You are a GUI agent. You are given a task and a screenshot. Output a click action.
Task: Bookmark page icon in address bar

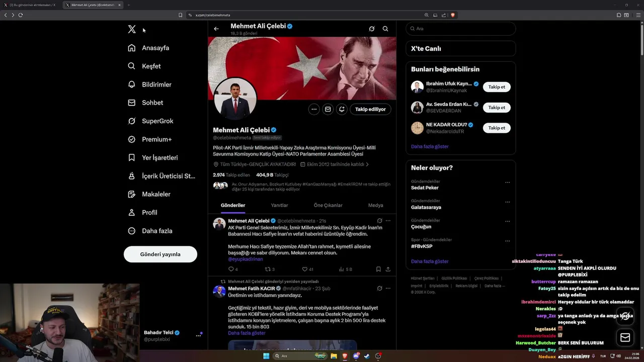tap(181, 15)
